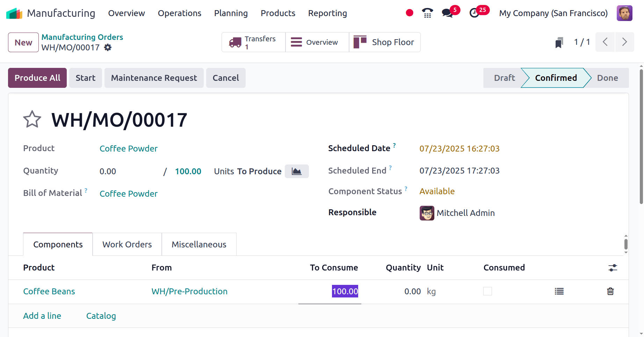Open the Products menu
Screen dimensions: 644x337
click(x=278, y=13)
